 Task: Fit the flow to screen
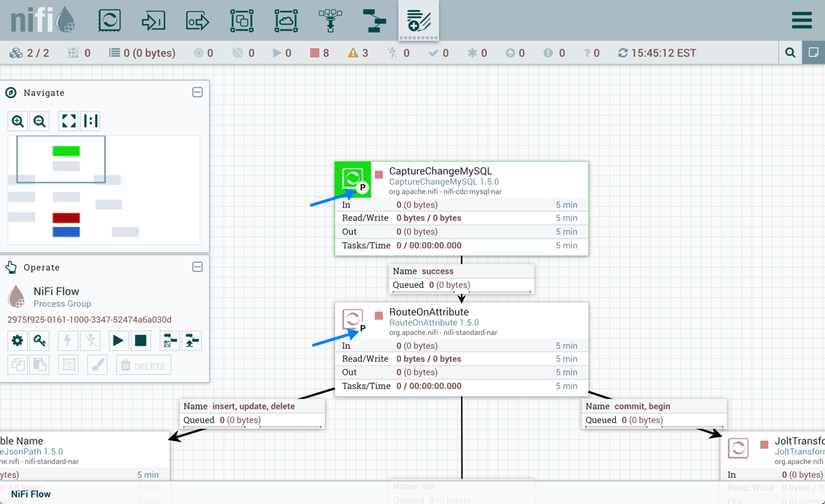pos(69,121)
